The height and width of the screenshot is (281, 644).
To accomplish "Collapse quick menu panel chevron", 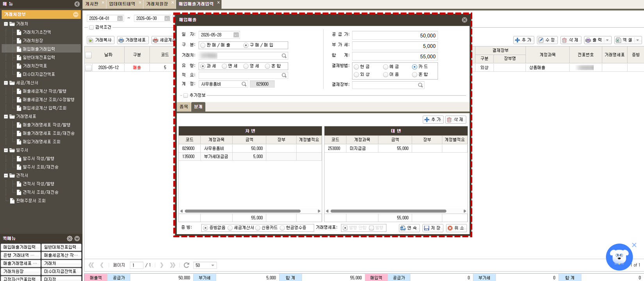I will (77, 238).
